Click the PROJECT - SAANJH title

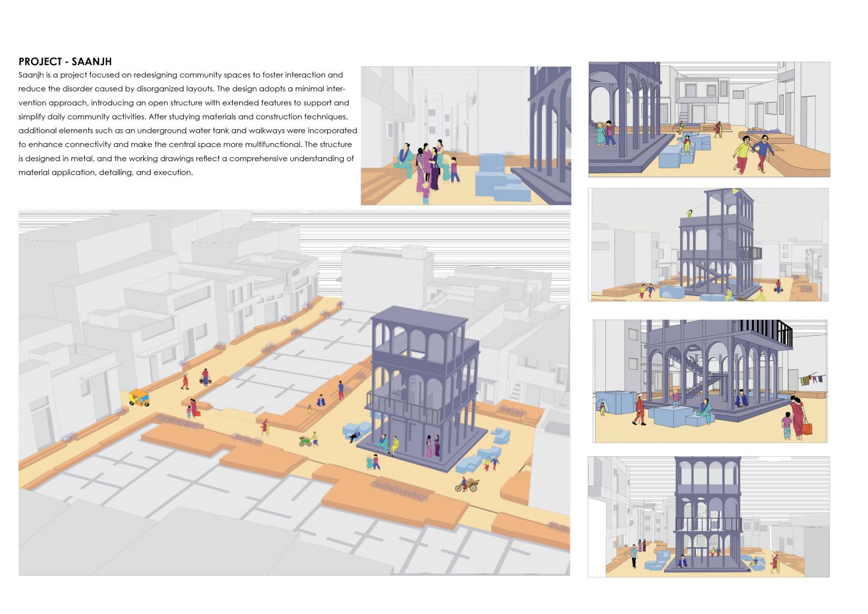click(x=65, y=61)
